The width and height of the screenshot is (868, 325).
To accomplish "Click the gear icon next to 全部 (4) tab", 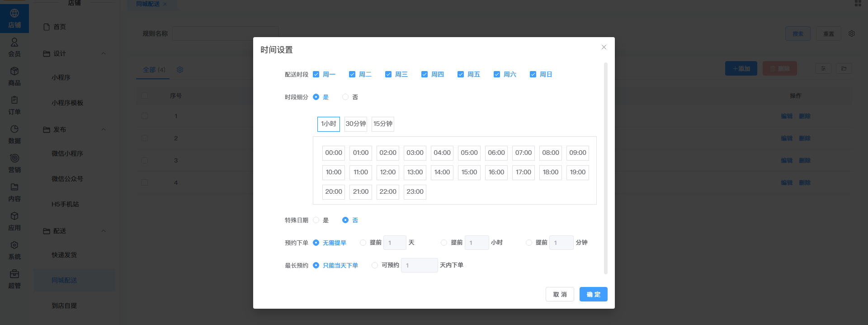I will (180, 70).
